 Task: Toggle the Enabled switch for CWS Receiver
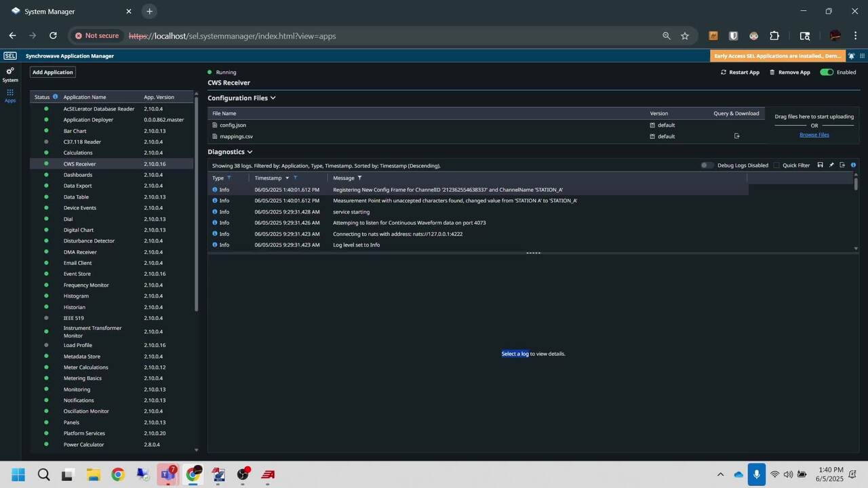(827, 72)
